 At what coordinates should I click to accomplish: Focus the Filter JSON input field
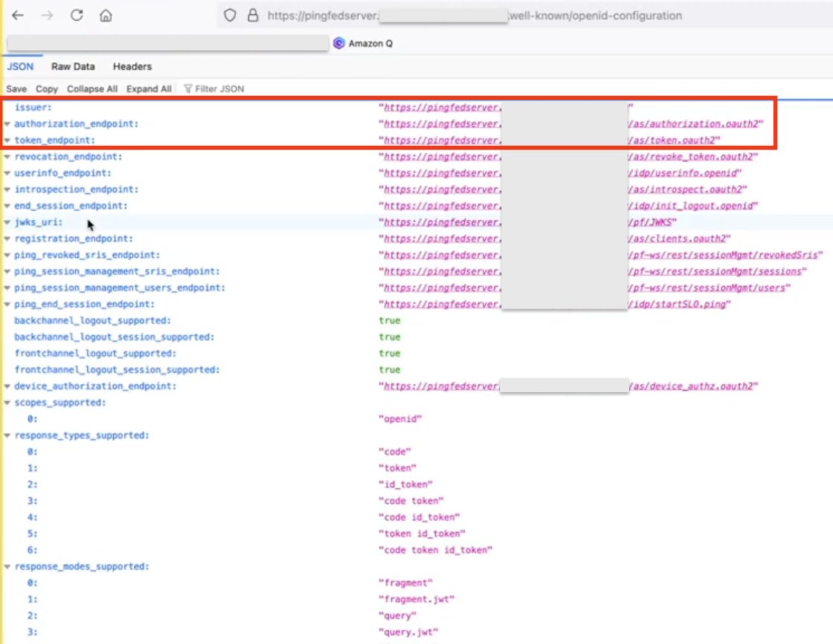click(x=219, y=89)
